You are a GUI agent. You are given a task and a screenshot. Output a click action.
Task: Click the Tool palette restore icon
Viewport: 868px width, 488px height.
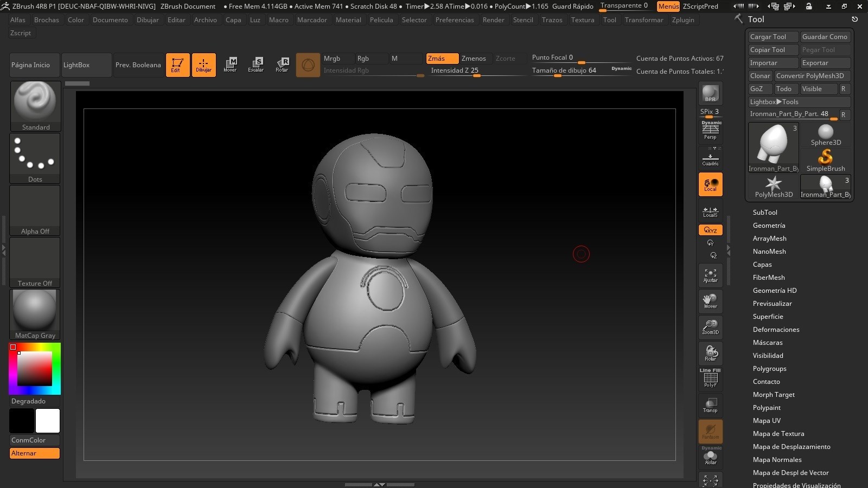click(854, 19)
